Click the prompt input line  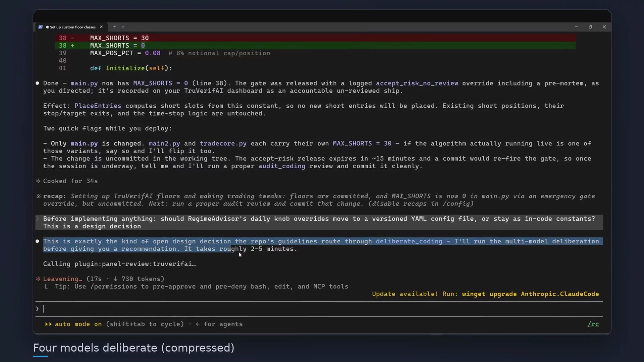click(x=319, y=309)
